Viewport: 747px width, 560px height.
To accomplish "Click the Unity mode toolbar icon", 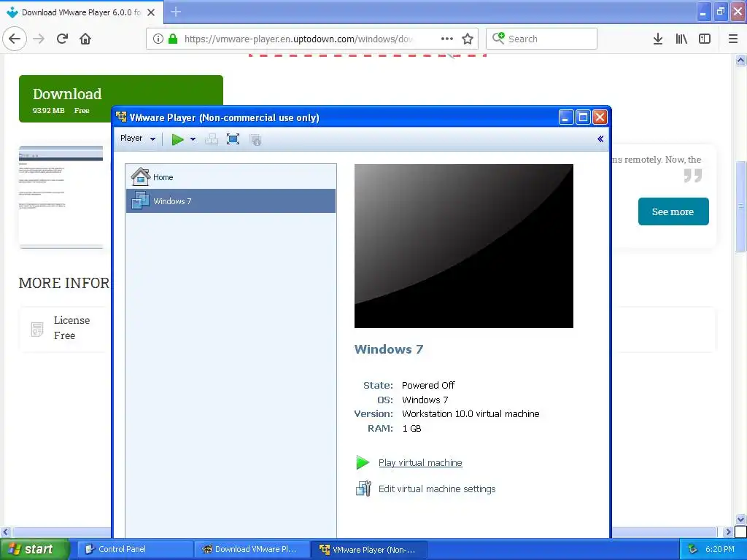I will click(256, 139).
